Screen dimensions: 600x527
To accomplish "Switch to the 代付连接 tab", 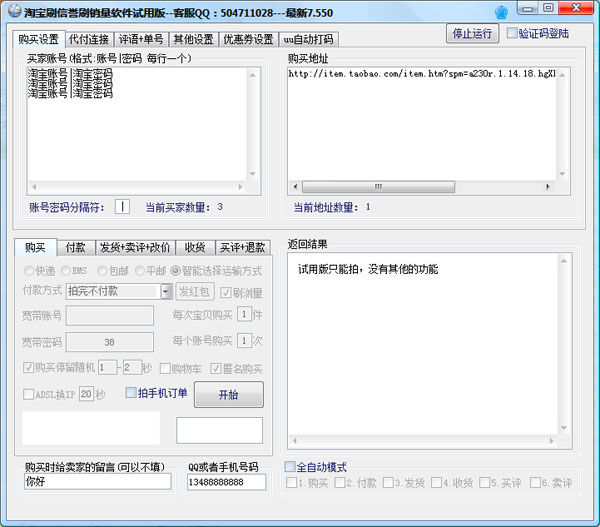I will click(x=89, y=39).
